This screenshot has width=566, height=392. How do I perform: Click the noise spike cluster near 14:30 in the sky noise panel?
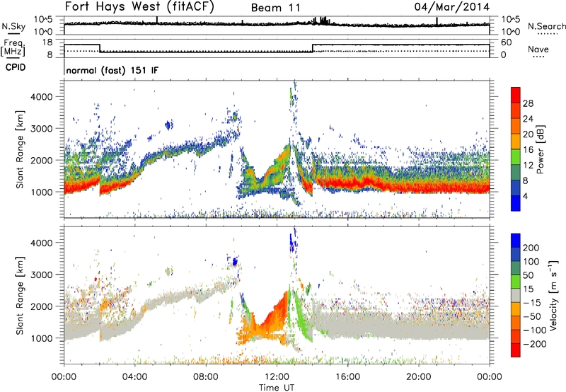320,21
